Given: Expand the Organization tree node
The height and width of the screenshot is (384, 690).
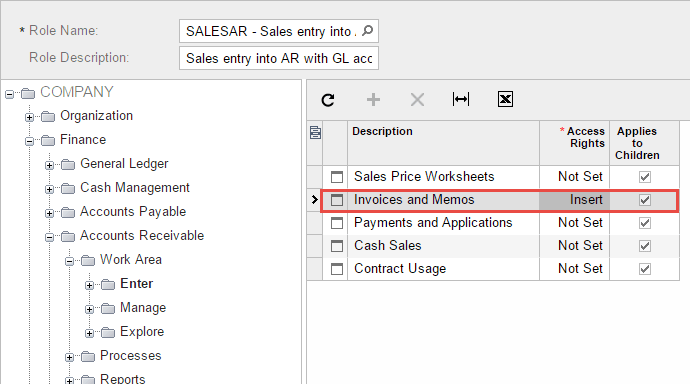Looking at the screenshot, I should 29,117.
